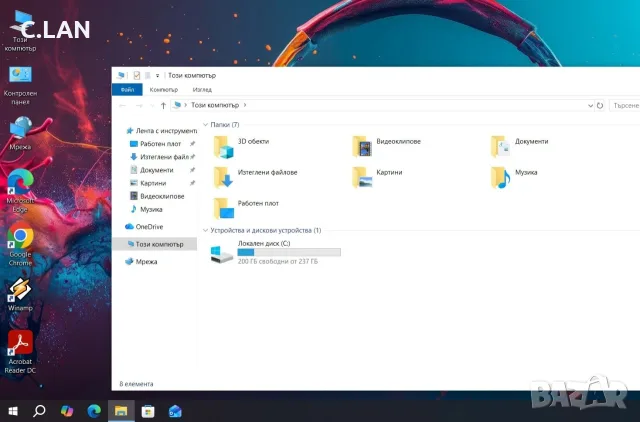Open the Видеоклипове folder in the main pane
The width and height of the screenshot is (640, 422).
[x=362, y=147]
